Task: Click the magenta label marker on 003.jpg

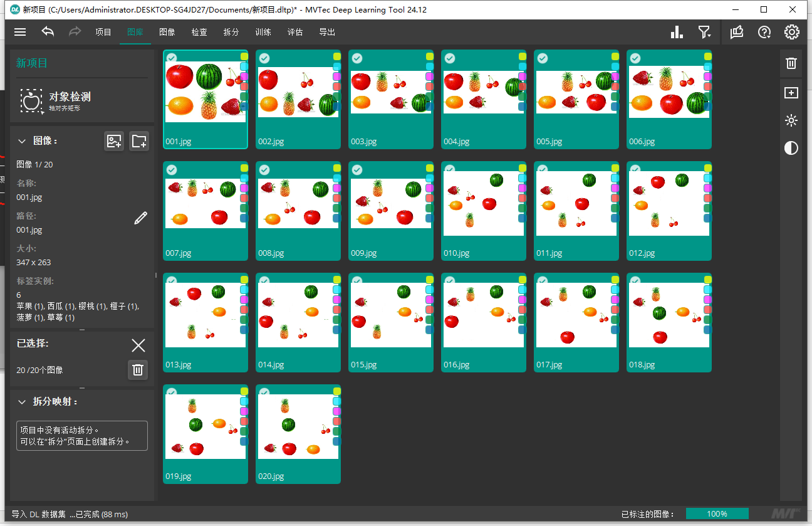Action: point(429,76)
